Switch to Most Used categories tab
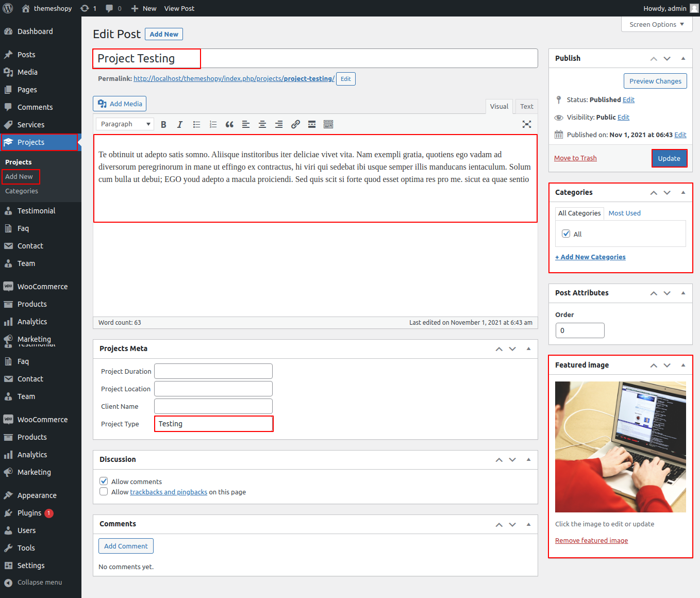This screenshot has width=700, height=598. (x=624, y=213)
